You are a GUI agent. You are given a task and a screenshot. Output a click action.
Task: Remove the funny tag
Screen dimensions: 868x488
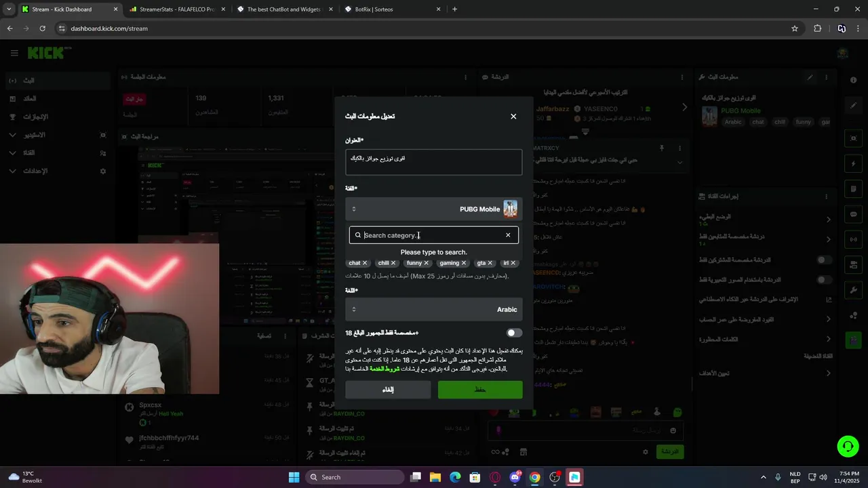427,263
